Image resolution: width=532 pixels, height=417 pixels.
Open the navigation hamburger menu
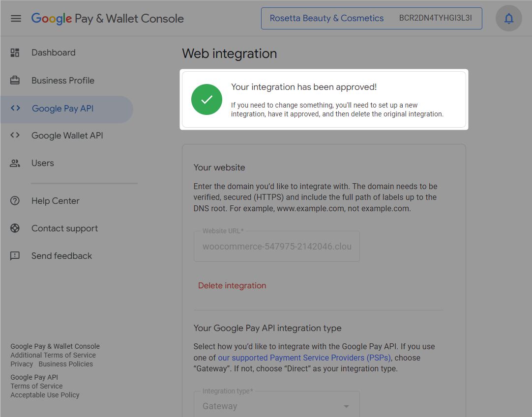click(16, 18)
